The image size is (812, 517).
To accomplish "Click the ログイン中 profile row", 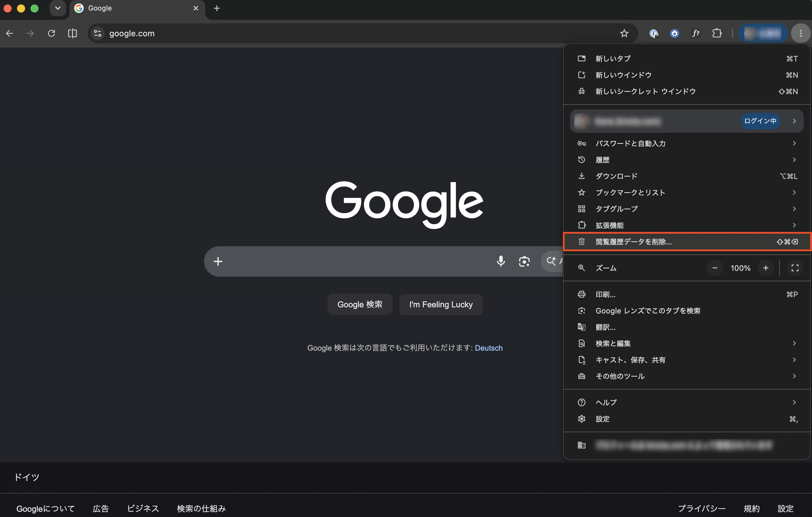I will pos(687,121).
